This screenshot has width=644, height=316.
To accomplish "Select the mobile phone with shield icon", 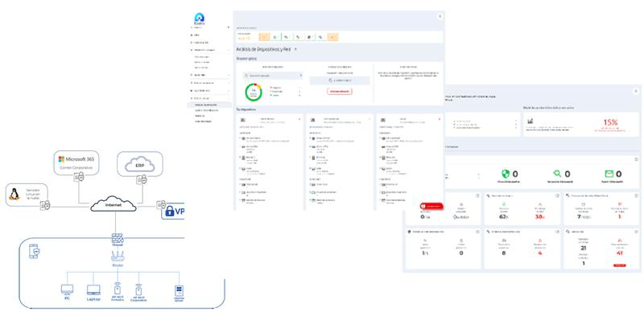I will click(34, 251).
